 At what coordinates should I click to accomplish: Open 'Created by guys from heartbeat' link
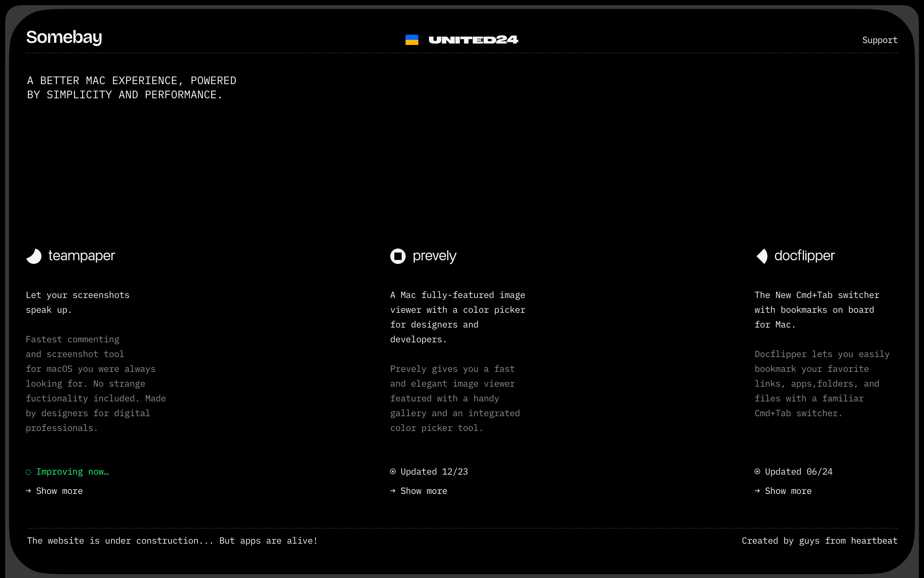coord(820,541)
